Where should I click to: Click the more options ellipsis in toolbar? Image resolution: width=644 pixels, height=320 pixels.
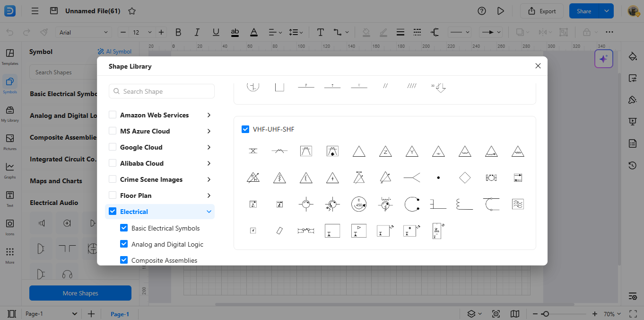609,32
